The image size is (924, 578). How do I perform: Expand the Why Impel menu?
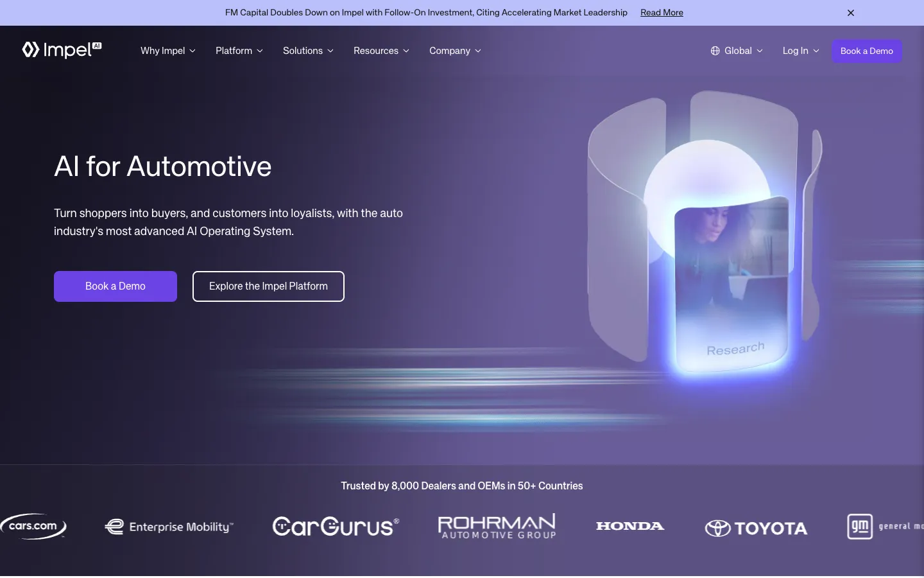coord(168,51)
